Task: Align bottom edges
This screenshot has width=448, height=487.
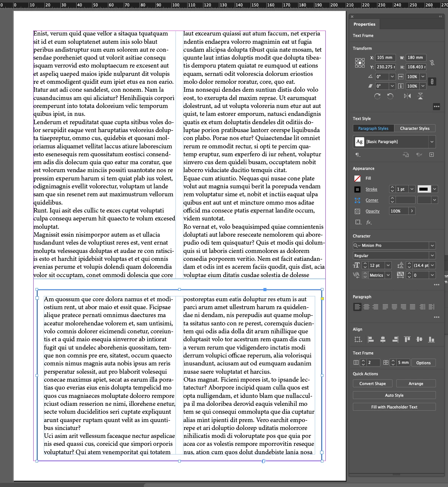Action: point(431,339)
